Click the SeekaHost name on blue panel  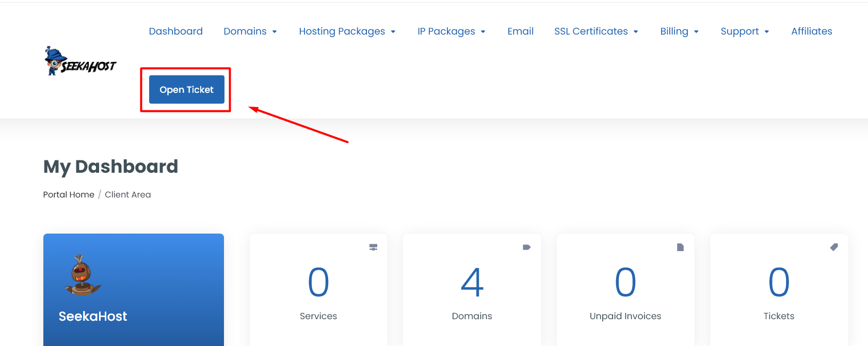tap(93, 316)
